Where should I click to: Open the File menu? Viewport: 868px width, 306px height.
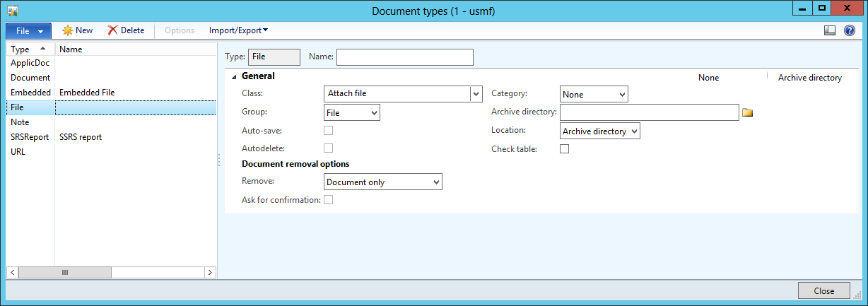point(28,31)
